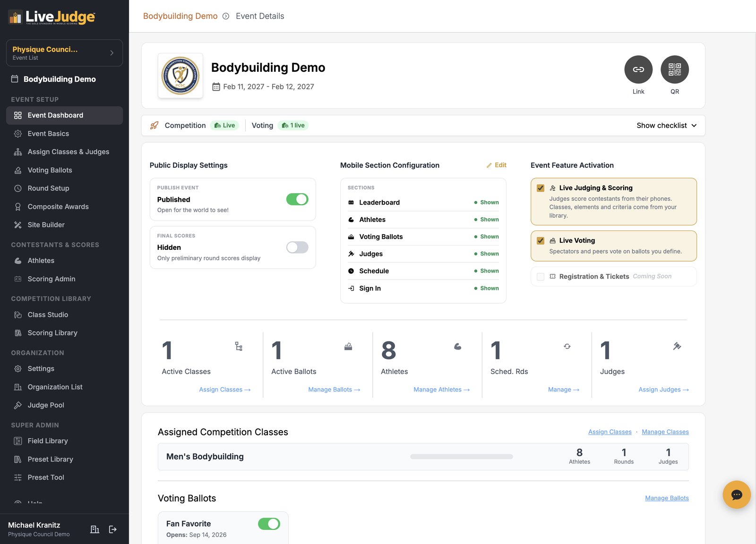Open Class Studio
756x544 pixels.
tap(64, 314)
